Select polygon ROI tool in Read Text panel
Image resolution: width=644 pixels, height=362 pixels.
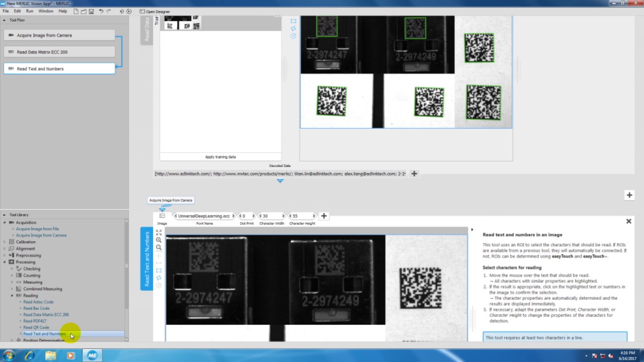pos(159,278)
